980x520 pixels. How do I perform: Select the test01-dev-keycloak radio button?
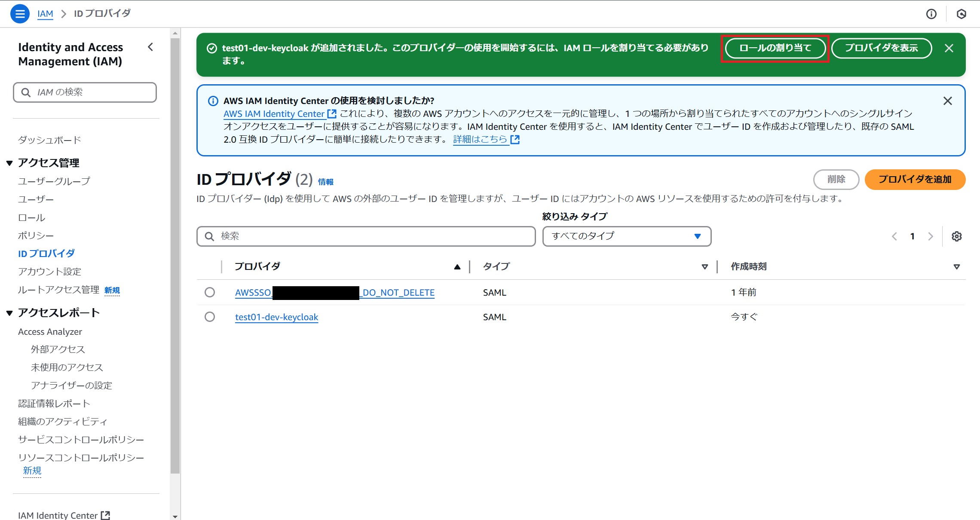[x=210, y=317]
